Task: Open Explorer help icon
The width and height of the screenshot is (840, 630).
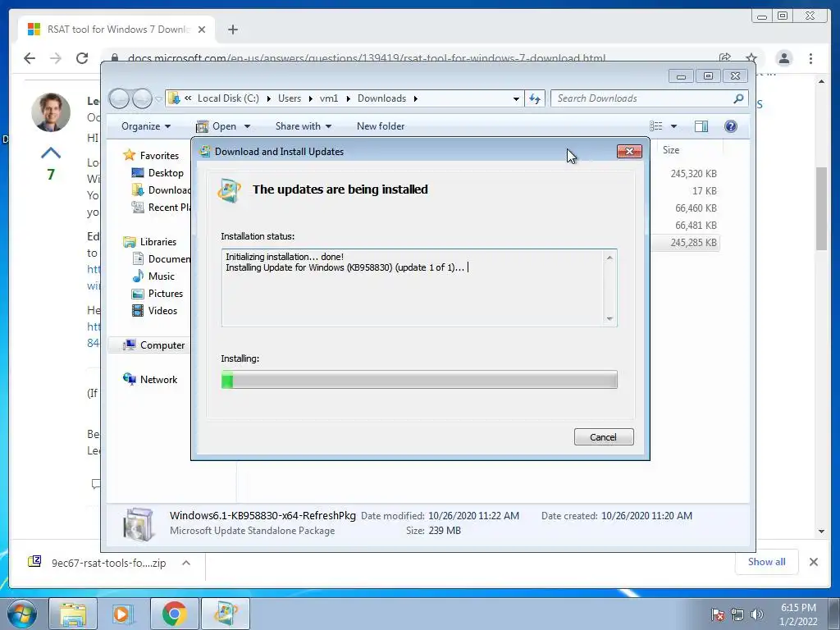Action: point(730,126)
